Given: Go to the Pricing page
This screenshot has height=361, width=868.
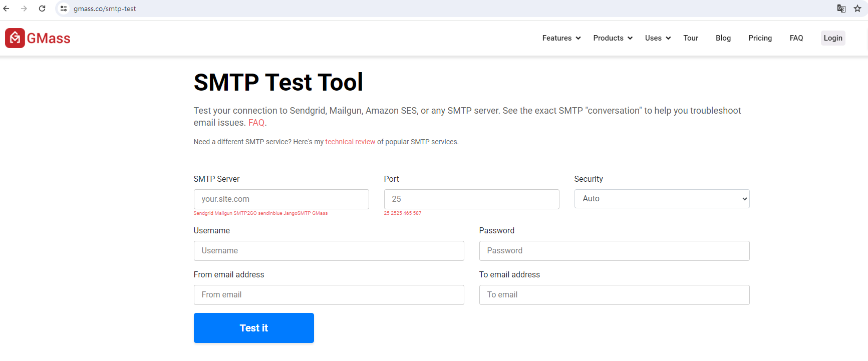Looking at the screenshot, I should pyautogui.click(x=760, y=38).
